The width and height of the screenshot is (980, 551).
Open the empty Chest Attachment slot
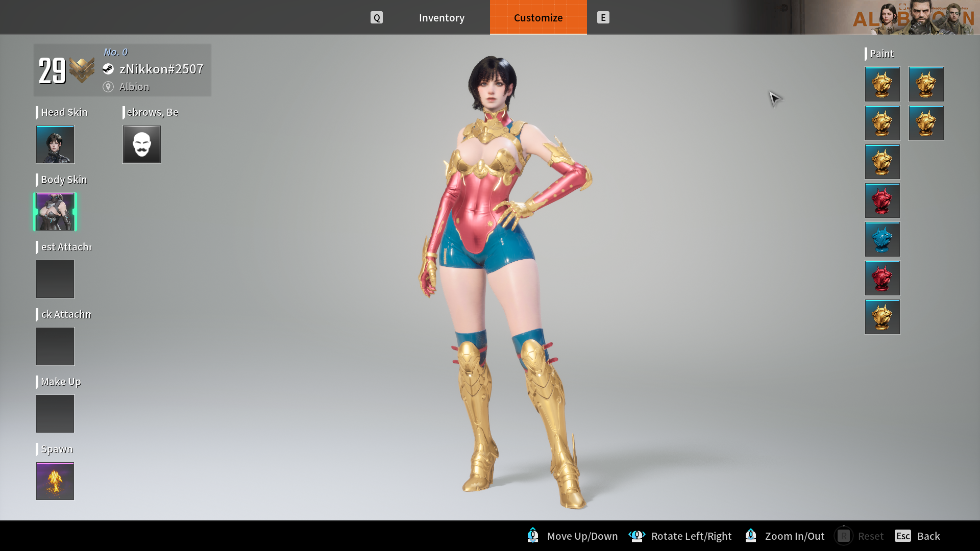click(55, 279)
